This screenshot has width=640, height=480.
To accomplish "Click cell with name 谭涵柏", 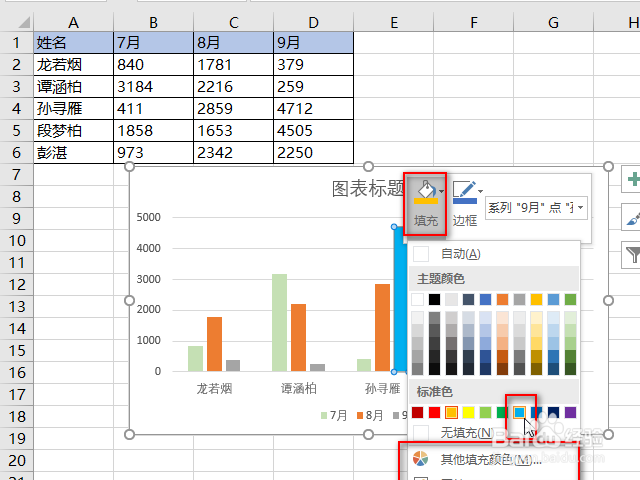I will (x=73, y=87).
